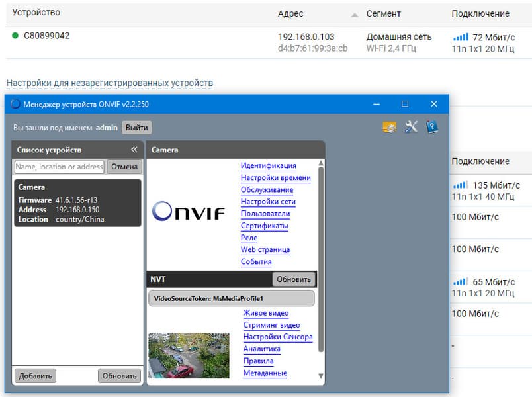Click the green status dot next to C80899042
Screen dimensions: 532x397
point(15,35)
